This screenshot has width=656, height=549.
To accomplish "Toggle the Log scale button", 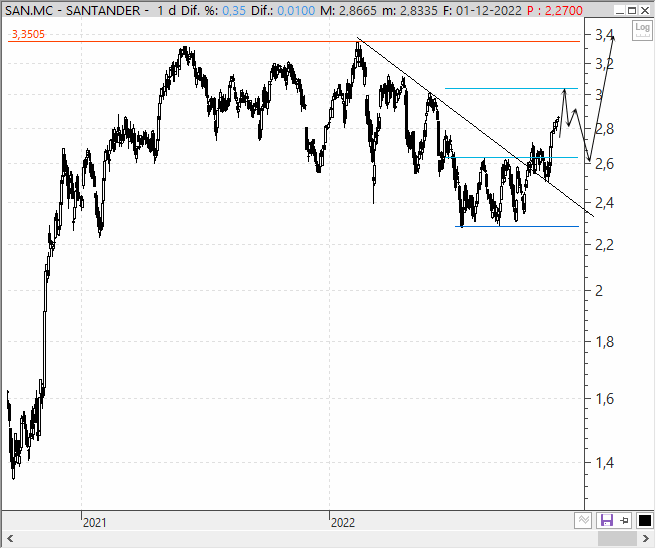I will [x=642, y=30].
